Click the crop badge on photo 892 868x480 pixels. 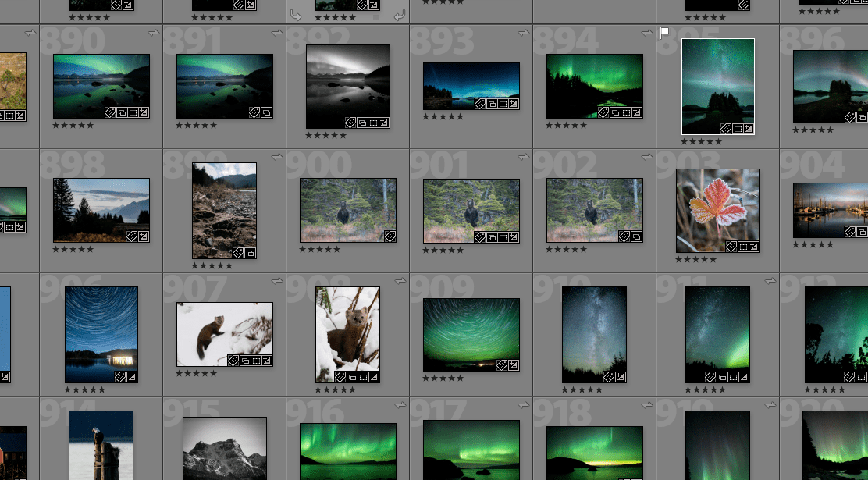point(375,124)
